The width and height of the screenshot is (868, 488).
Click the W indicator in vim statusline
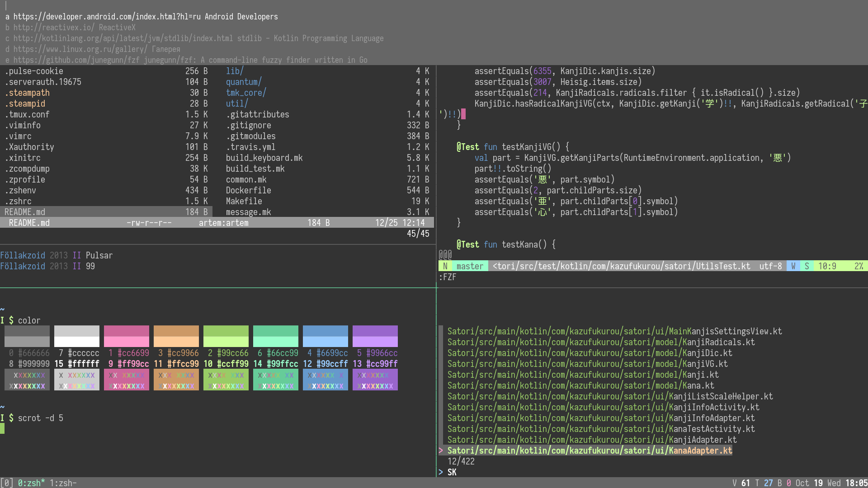pyautogui.click(x=793, y=266)
